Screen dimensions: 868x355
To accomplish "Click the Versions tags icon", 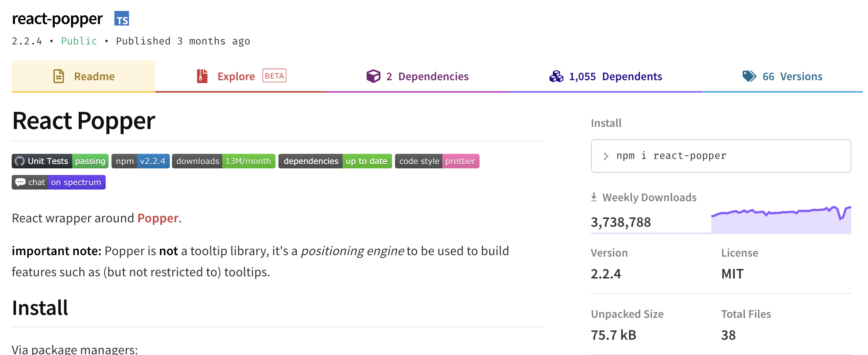I will (x=749, y=76).
